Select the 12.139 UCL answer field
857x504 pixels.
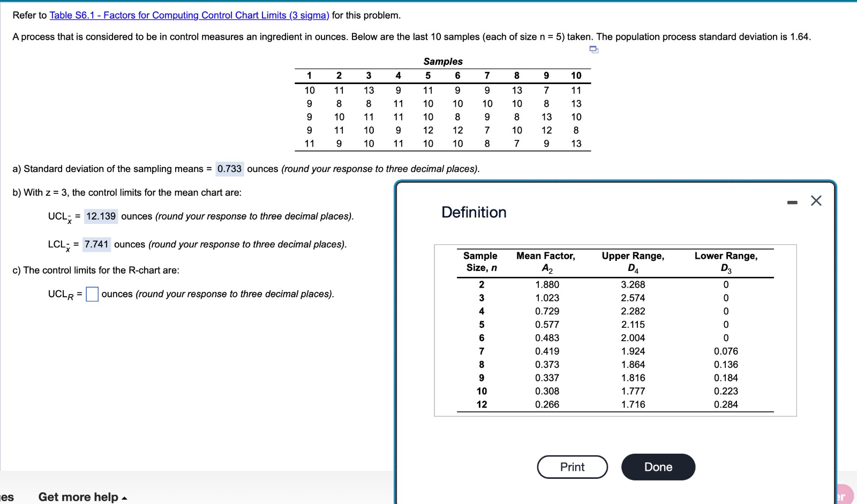[x=100, y=216]
